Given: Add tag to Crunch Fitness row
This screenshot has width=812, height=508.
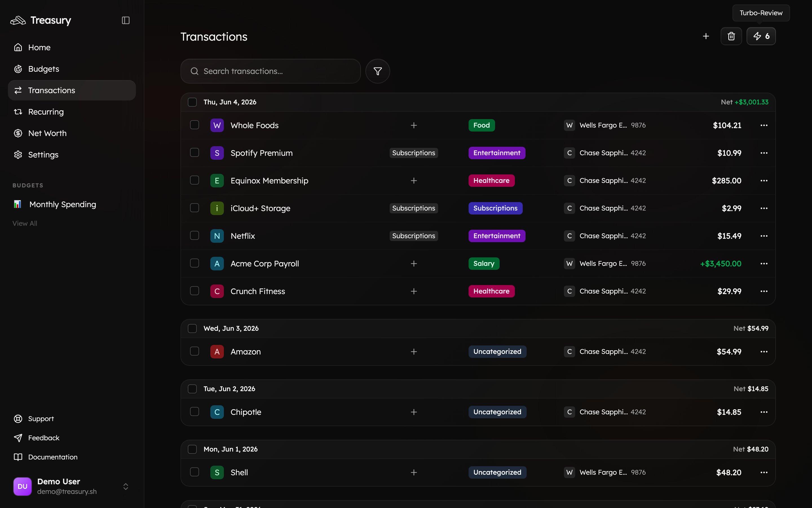Looking at the screenshot, I should [414, 291].
